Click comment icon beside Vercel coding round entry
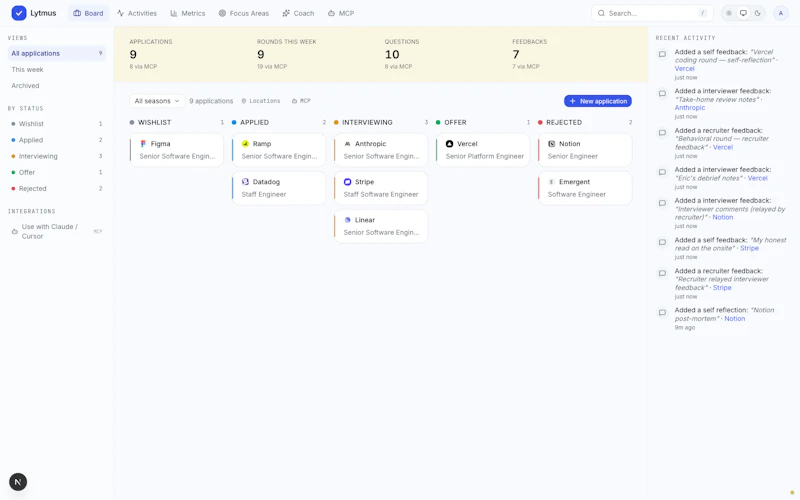 662,54
